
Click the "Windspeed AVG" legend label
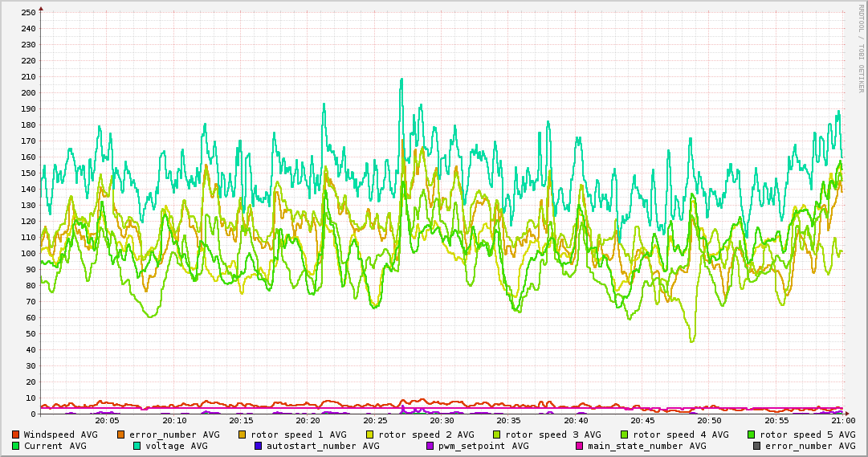click(60, 435)
